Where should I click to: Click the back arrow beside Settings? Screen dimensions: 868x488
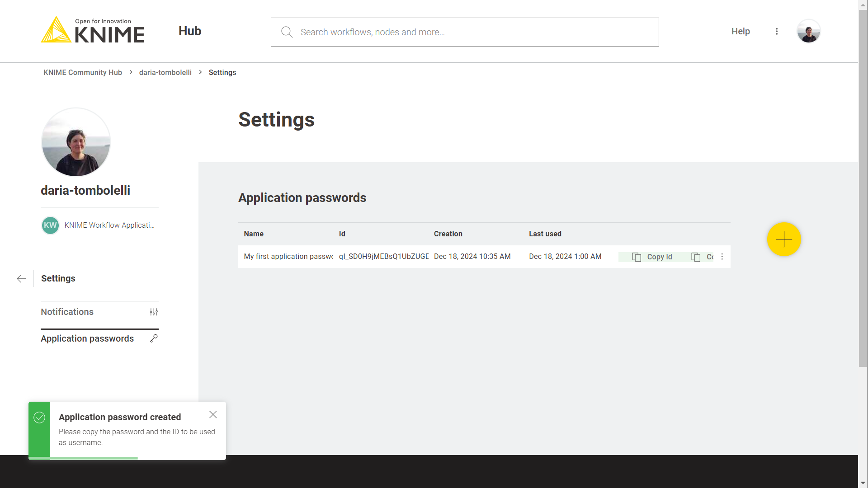point(21,278)
